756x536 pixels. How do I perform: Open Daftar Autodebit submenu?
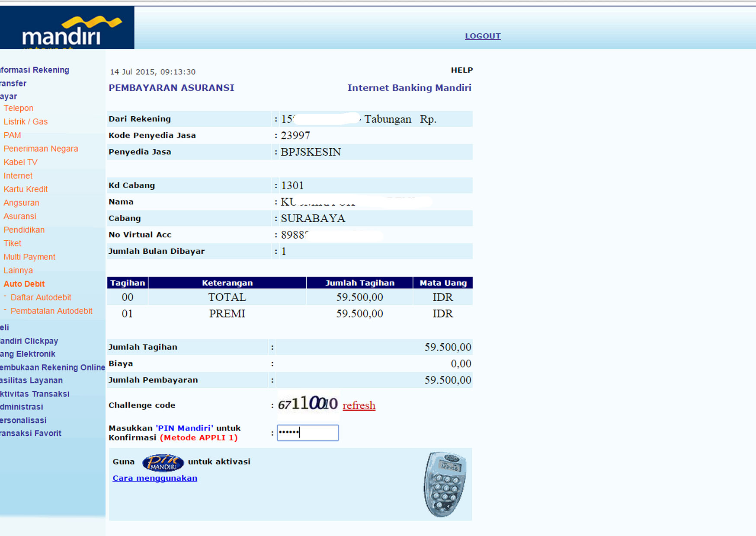[x=41, y=297]
